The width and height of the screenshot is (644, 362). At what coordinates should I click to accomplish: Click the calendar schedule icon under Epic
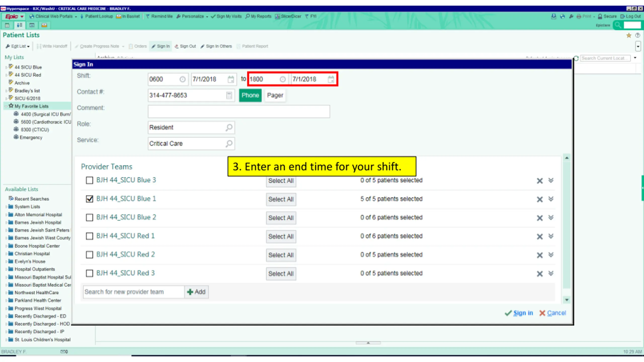pos(7,25)
